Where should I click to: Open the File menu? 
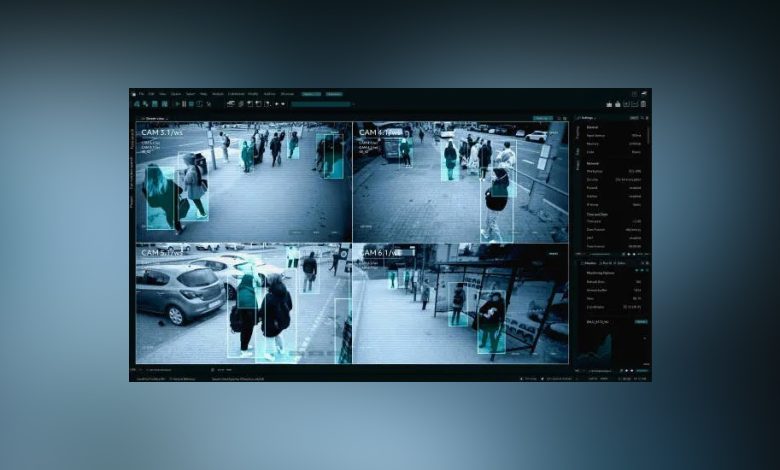[141, 94]
